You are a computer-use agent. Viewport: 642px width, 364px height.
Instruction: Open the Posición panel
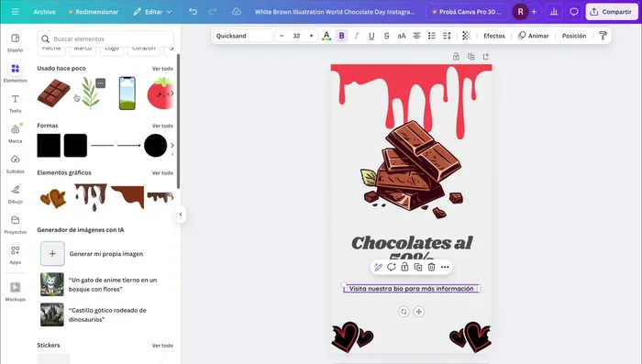pyautogui.click(x=574, y=36)
